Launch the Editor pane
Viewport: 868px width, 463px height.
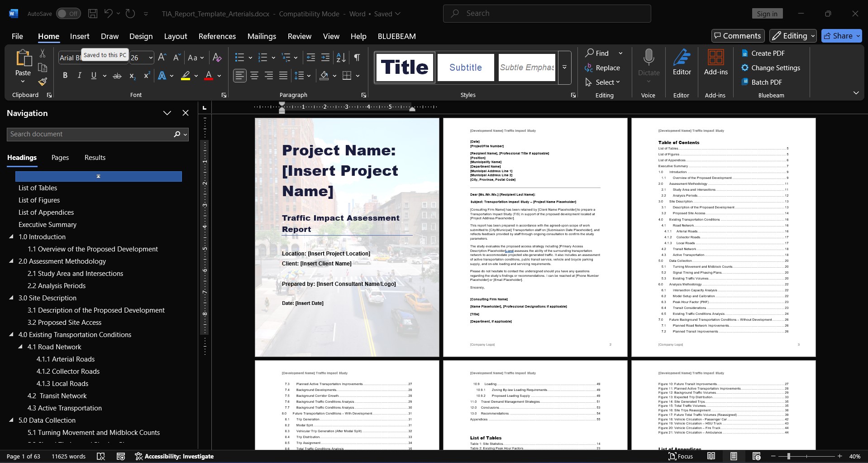(x=682, y=63)
